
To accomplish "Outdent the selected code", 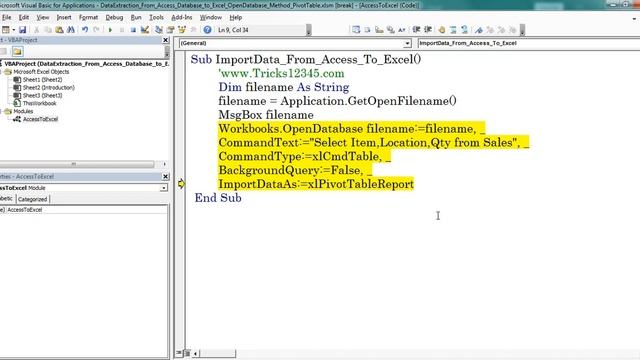I will [x=428, y=30].
